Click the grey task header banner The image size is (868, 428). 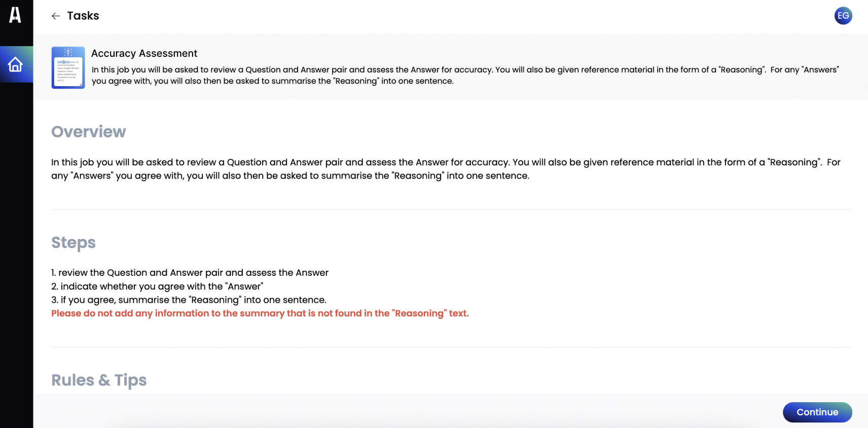(451, 67)
